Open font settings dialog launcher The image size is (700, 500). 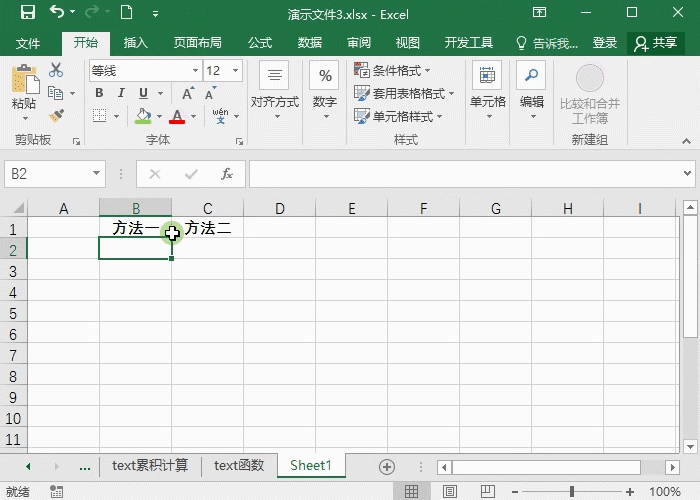[240, 141]
